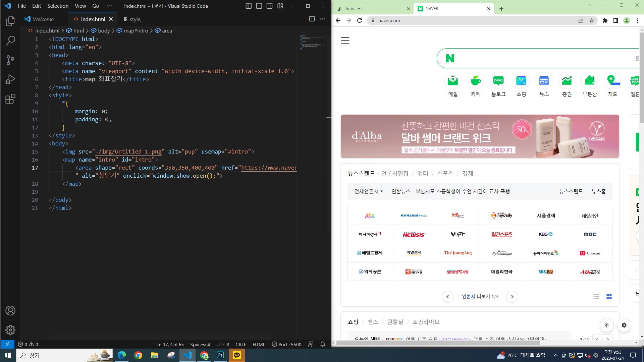
Task: Click the Split Editor Right icon
Action: (312, 19)
